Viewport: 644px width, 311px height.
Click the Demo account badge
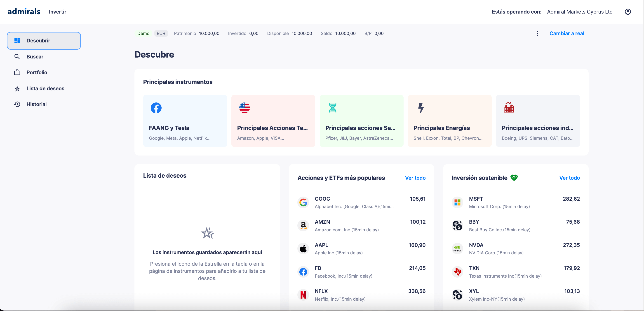143,33
